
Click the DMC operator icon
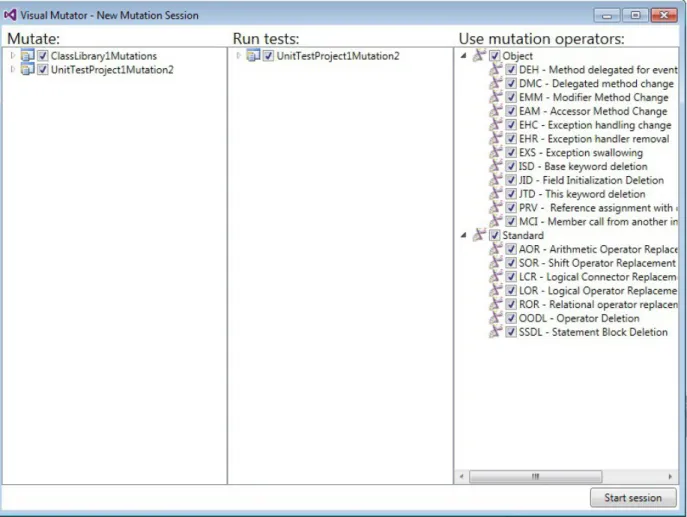[x=496, y=83]
